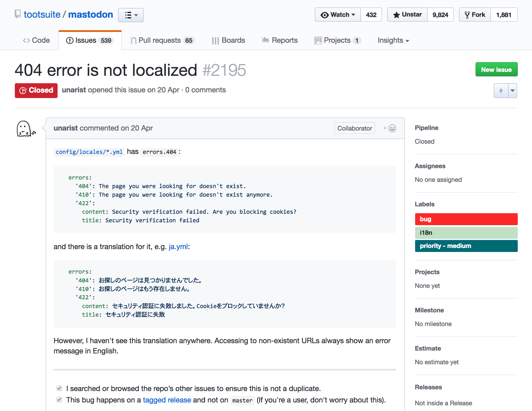
Task: Click the Issues exclamation circle icon
Action: (x=70, y=40)
